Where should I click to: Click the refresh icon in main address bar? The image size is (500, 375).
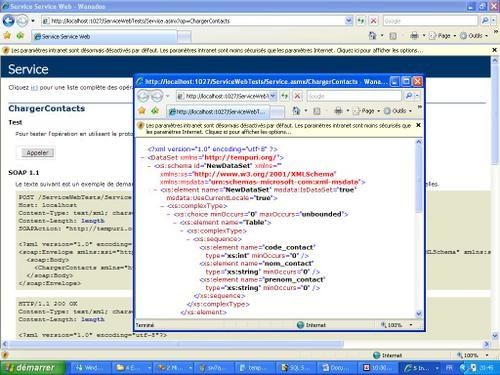pyautogui.click(x=361, y=21)
